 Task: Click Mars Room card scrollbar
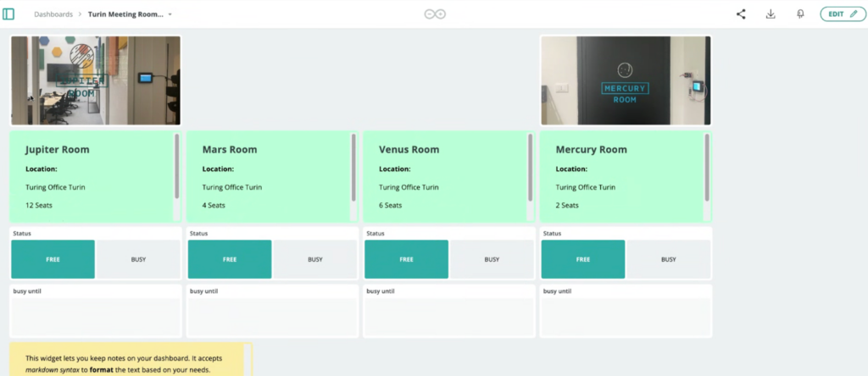[353, 167]
